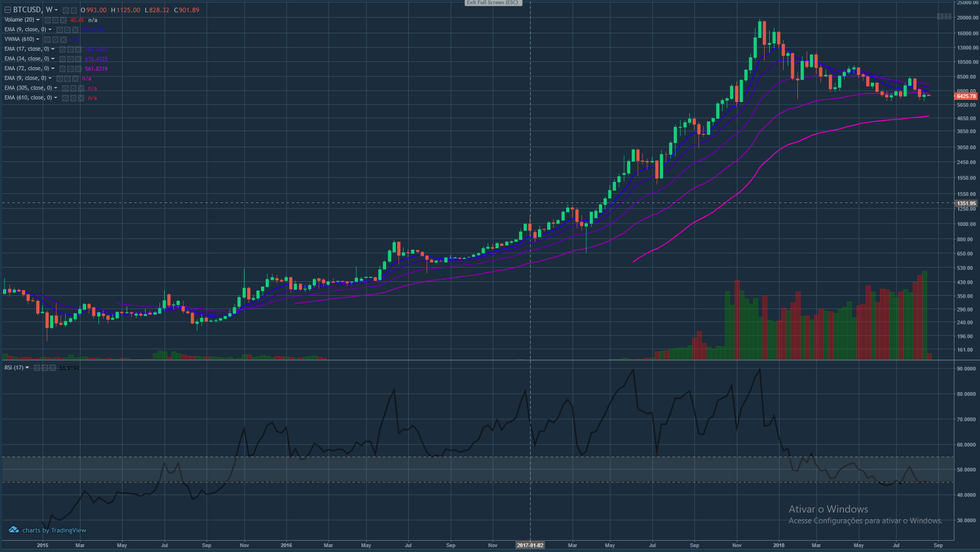This screenshot has height=552, width=980.
Task: Hide the EMA (305, close, 0) line
Action: [65, 88]
